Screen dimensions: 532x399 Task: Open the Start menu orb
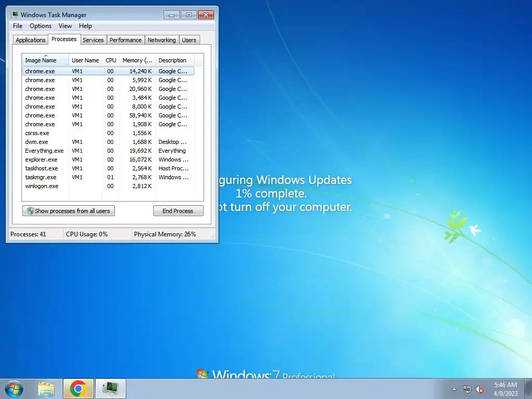pos(14,389)
